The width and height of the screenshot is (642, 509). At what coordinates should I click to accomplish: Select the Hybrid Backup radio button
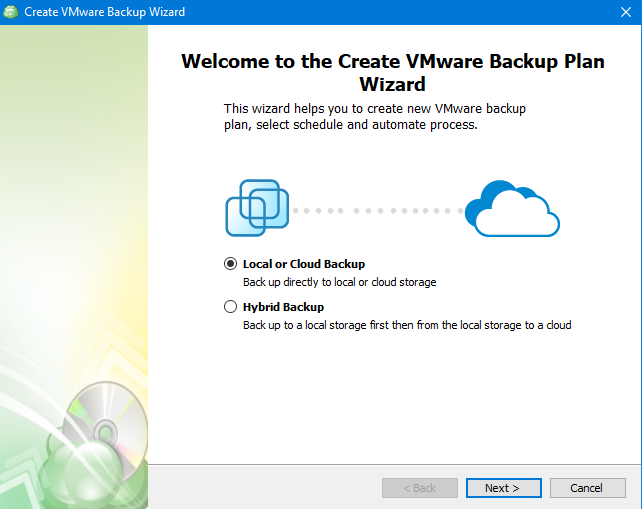pyautogui.click(x=231, y=307)
